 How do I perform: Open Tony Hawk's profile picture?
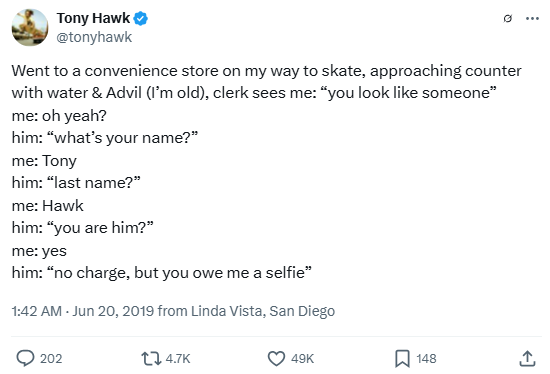[30, 27]
